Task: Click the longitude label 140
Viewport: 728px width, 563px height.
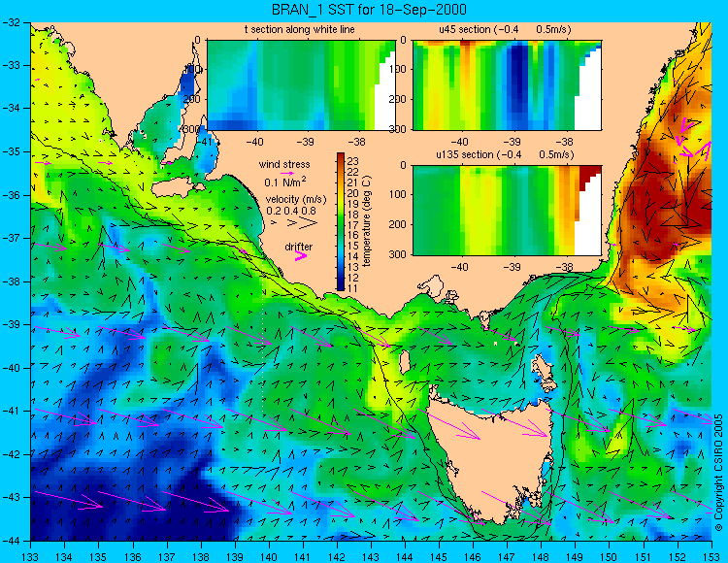Action: click(x=269, y=557)
